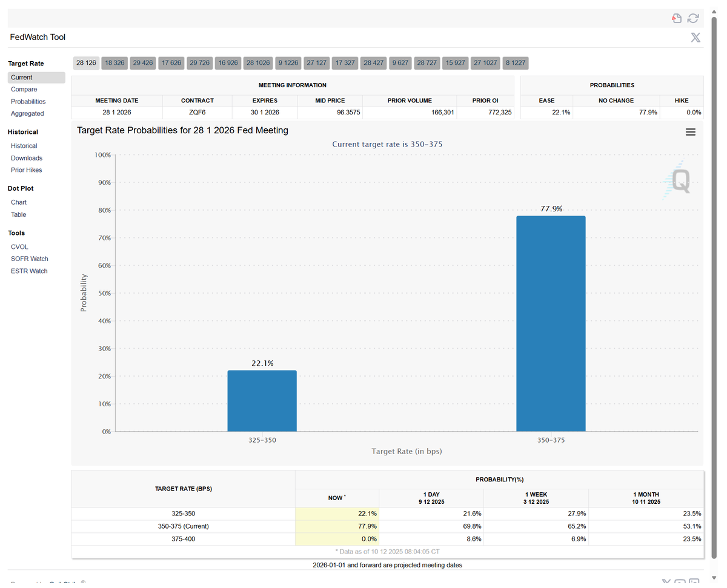Open Probabilities in the sidebar
The height and width of the screenshot is (588, 727).
point(28,102)
